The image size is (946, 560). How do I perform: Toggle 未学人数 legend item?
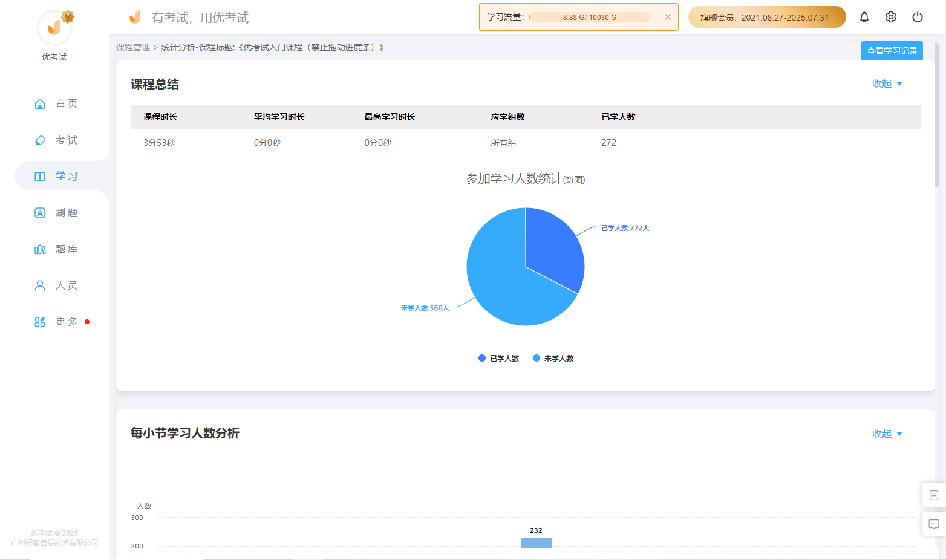(x=553, y=358)
